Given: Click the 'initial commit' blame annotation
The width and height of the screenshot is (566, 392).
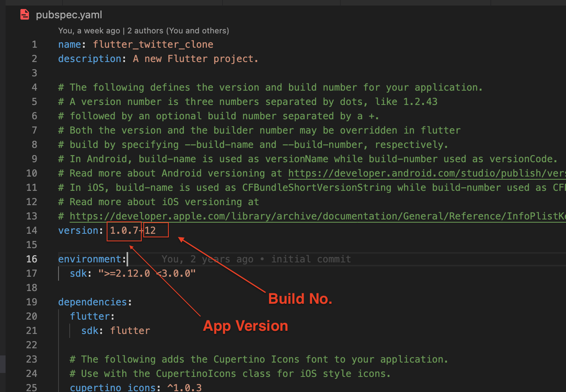Looking at the screenshot, I should click(311, 259).
